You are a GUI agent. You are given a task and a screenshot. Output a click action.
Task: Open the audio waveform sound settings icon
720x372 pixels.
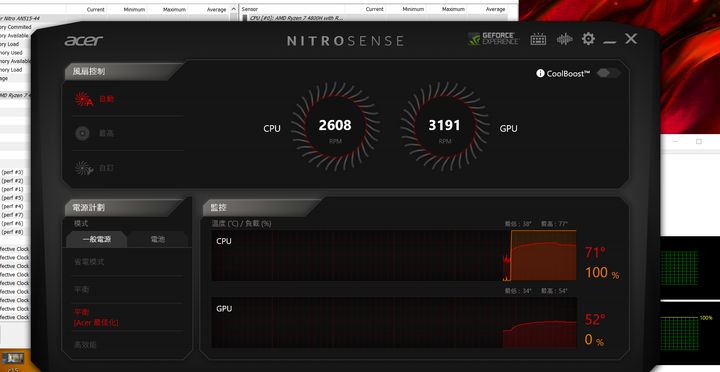click(x=564, y=39)
